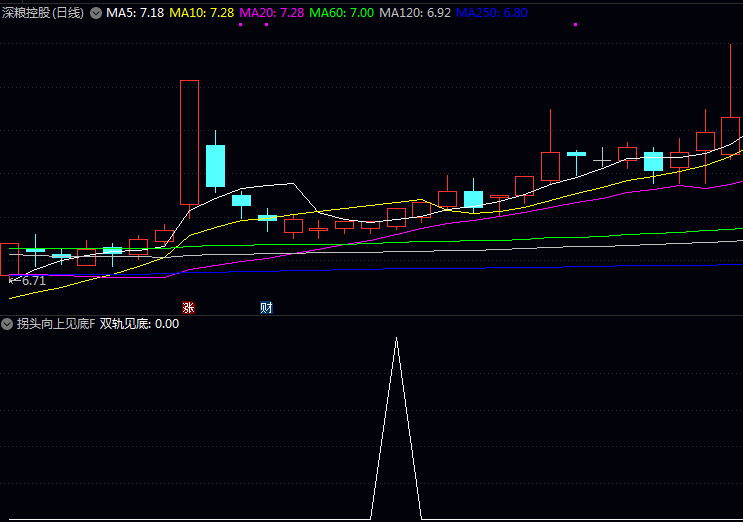Click the blue MA250 legend label
743x522 pixels.
[492, 13]
